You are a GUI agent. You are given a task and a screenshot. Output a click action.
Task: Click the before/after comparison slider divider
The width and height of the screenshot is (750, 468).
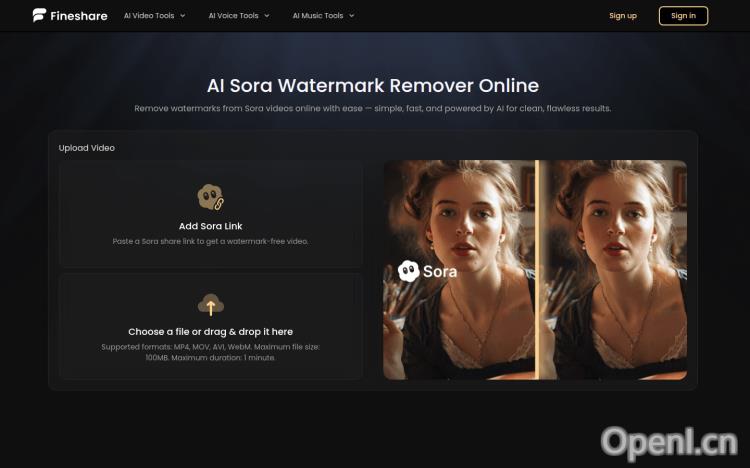[x=537, y=270]
